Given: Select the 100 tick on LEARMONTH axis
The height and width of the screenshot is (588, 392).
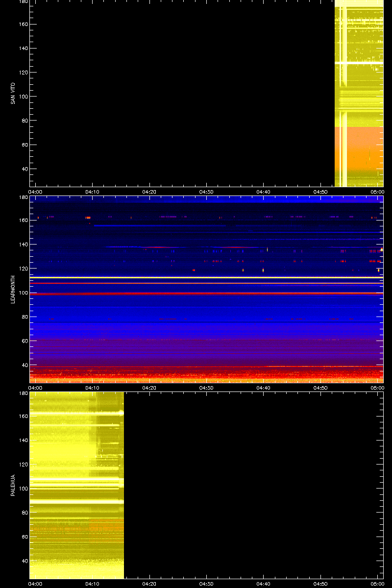Looking at the screenshot, I should (x=23, y=293).
